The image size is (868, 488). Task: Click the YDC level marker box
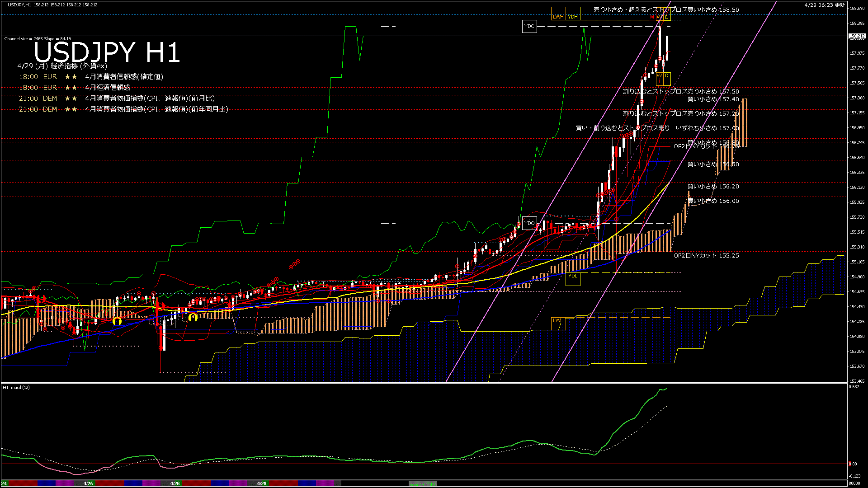529,26
